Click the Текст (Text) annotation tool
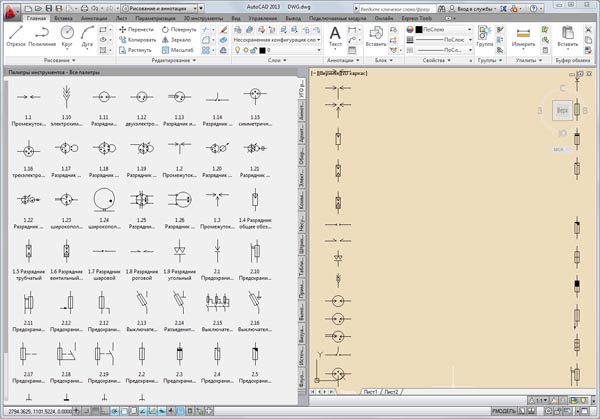600x419 pixels. tap(335, 35)
